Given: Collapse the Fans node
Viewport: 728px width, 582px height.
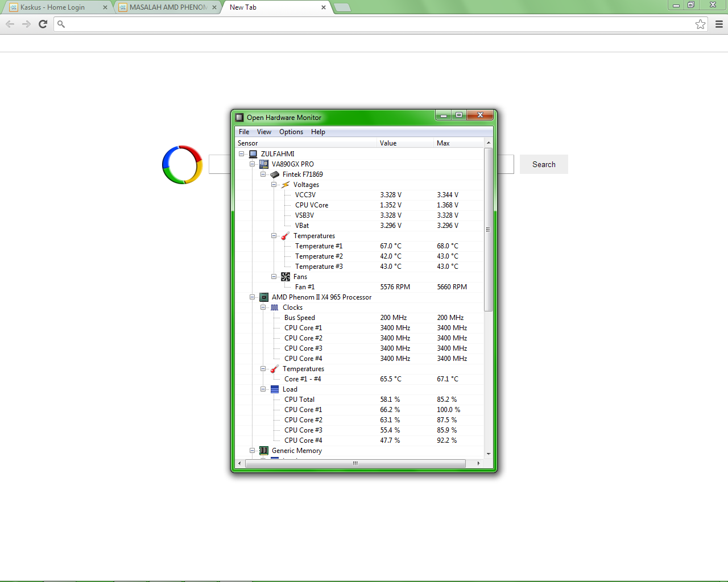Looking at the screenshot, I should 274,277.
